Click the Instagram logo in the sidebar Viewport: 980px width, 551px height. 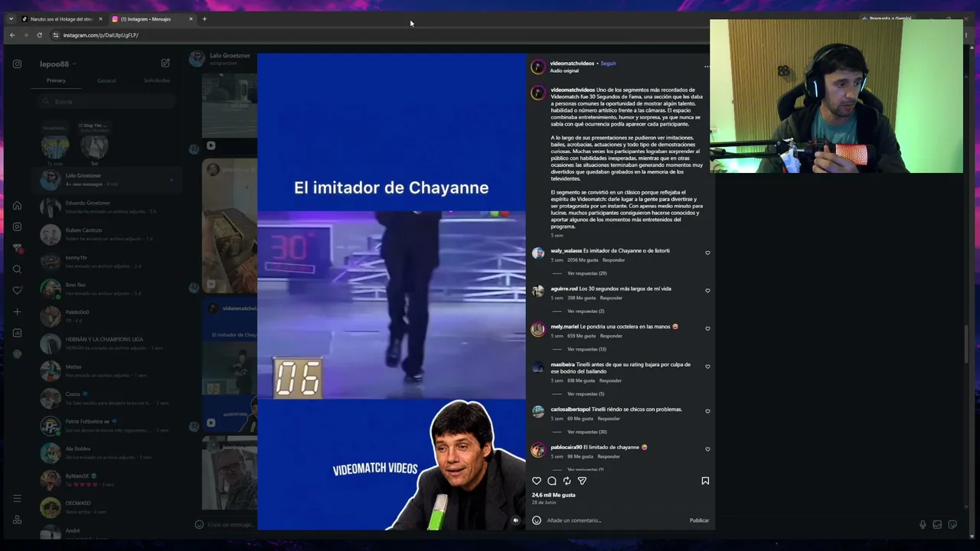pos(17,64)
